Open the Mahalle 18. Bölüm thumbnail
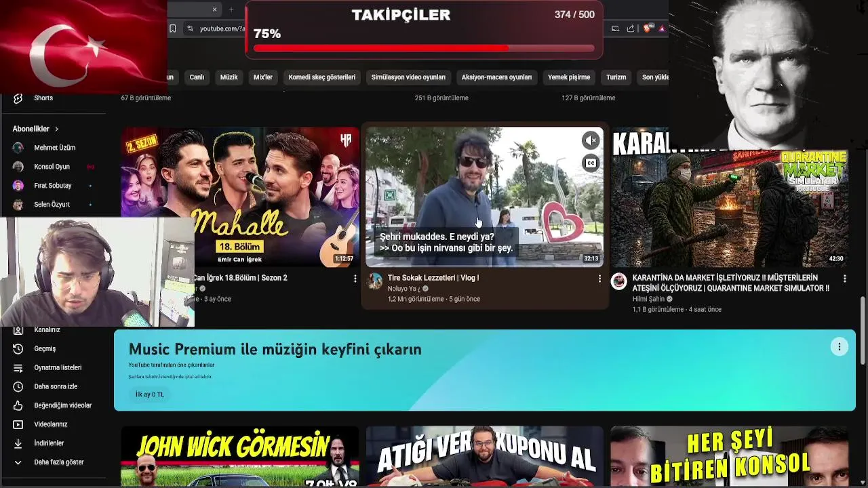This screenshot has height=488, width=868. pyautogui.click(x=240, y=197)
